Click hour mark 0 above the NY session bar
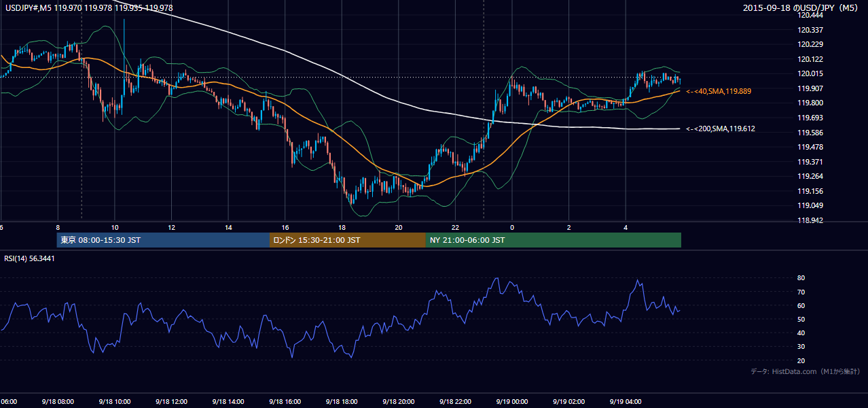The width and height of the screenshot is (868, 408). coord(512,228)
